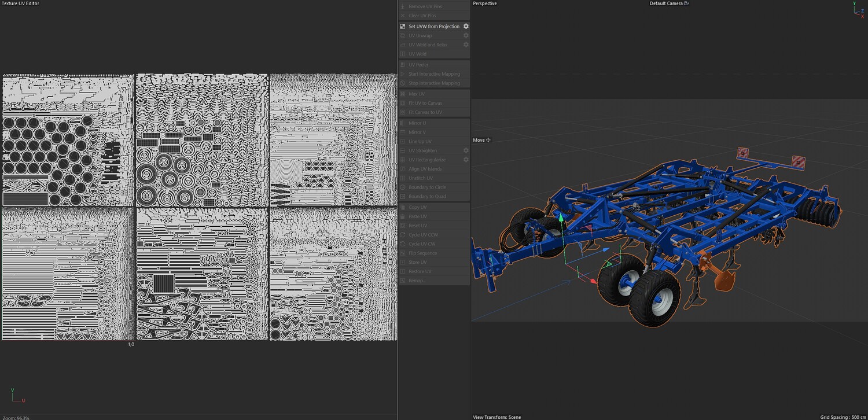Click the Max UV icon
Image resolution: width=868 pixels, height=420 pixels.
coord(403,94)
